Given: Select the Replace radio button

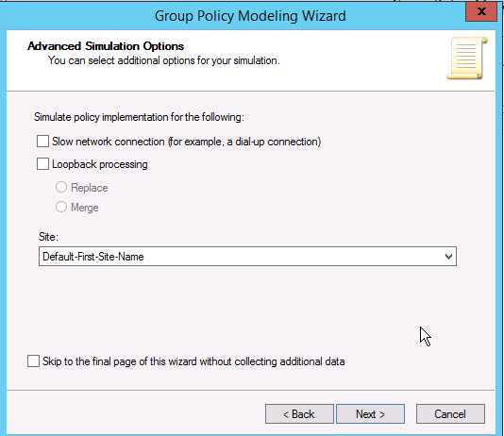Looking at the screenshot, I should tap(61, 187).
